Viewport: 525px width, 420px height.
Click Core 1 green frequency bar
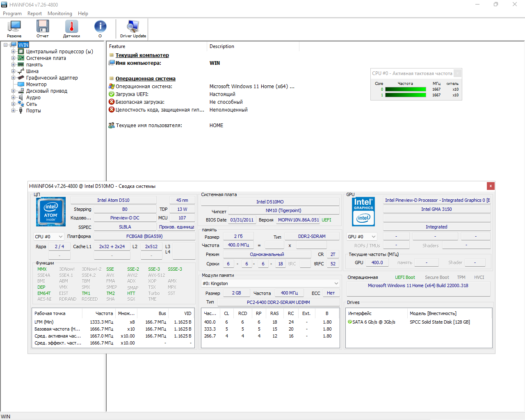coord(406,95)
